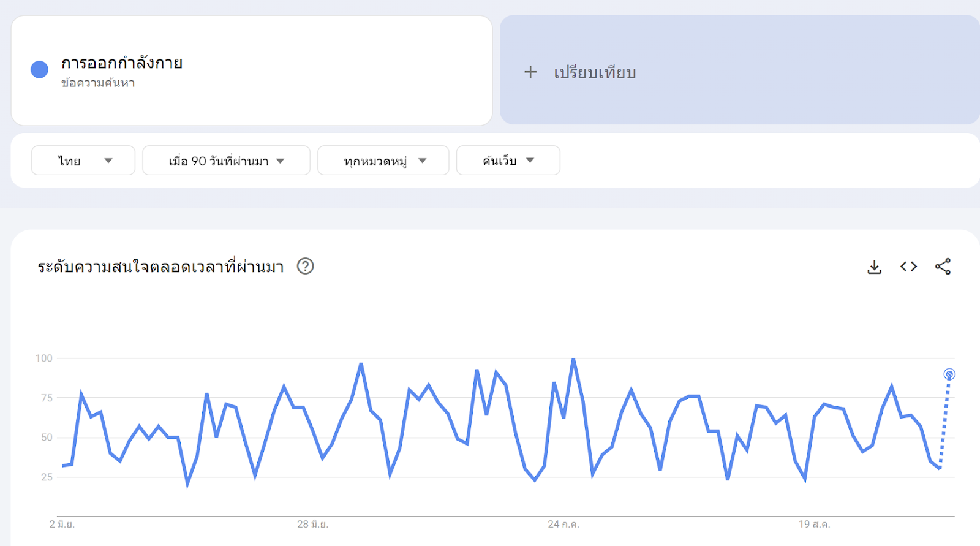Expand the category dropdown ทุกหมวดหมู่
This screenshot has height=546, width=980.
[x=383, y=160]
